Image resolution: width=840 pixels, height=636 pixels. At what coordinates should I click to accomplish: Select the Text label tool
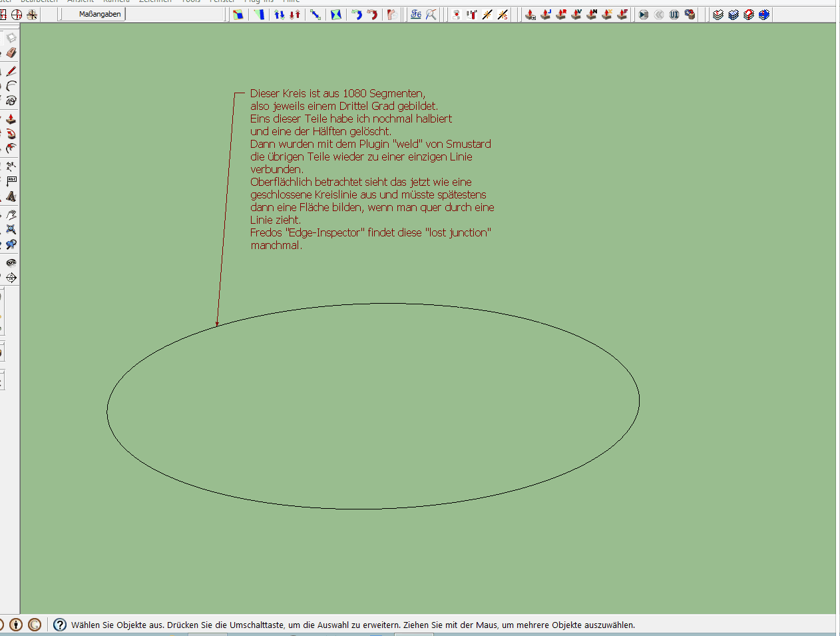[x=11, y=181]
